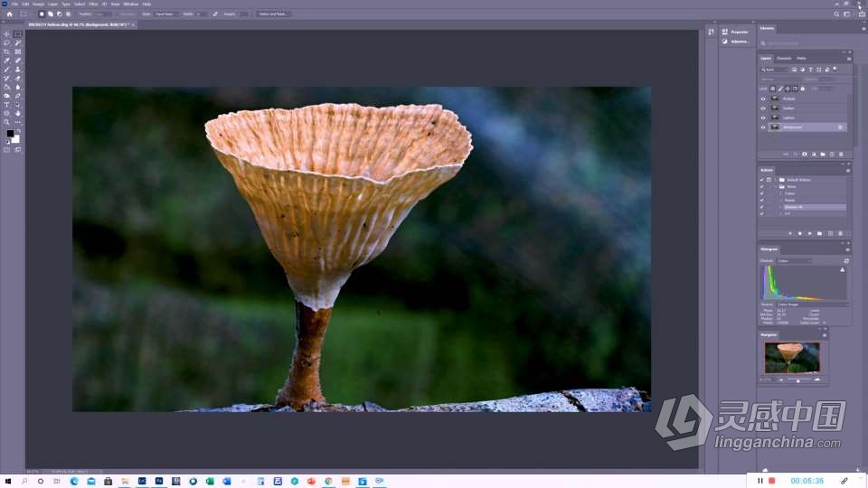
Task: Select the Eyedropper tool
Action: pos(6,61)
